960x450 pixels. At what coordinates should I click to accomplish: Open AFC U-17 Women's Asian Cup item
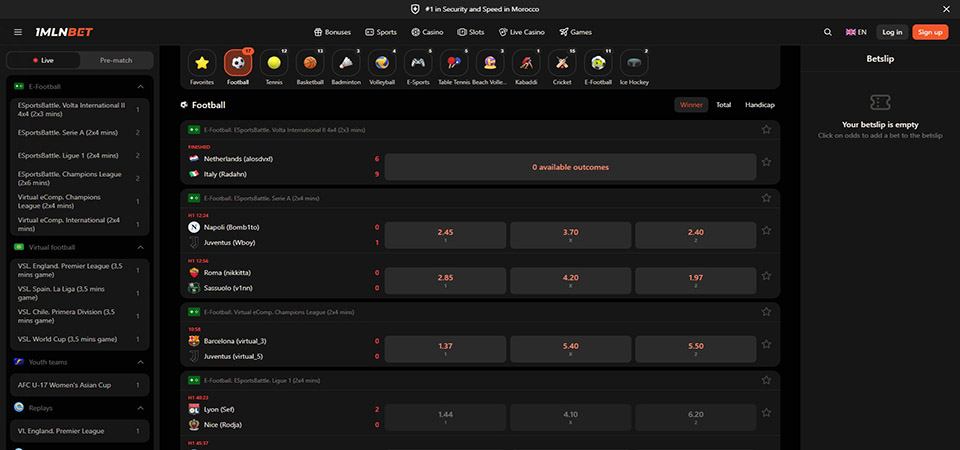pyautogui.click(x=80, y=385)
